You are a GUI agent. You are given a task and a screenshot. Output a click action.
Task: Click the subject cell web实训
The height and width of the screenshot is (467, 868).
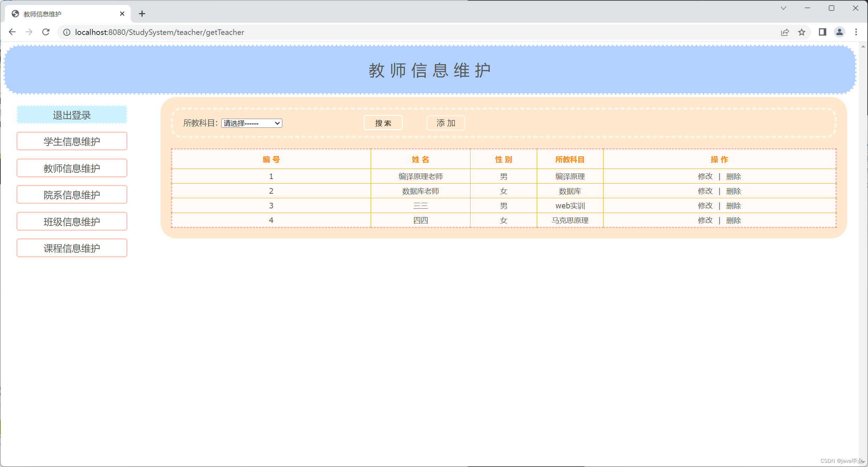point(570,206)
